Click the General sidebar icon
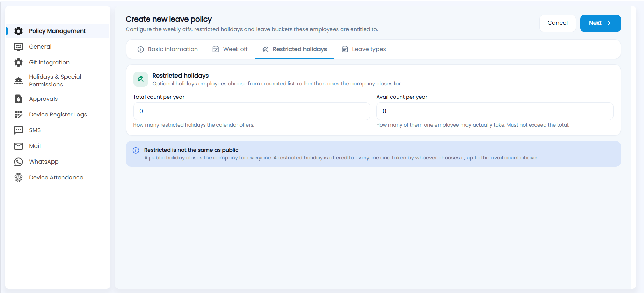The image size is (644, 293). point(19,47)
